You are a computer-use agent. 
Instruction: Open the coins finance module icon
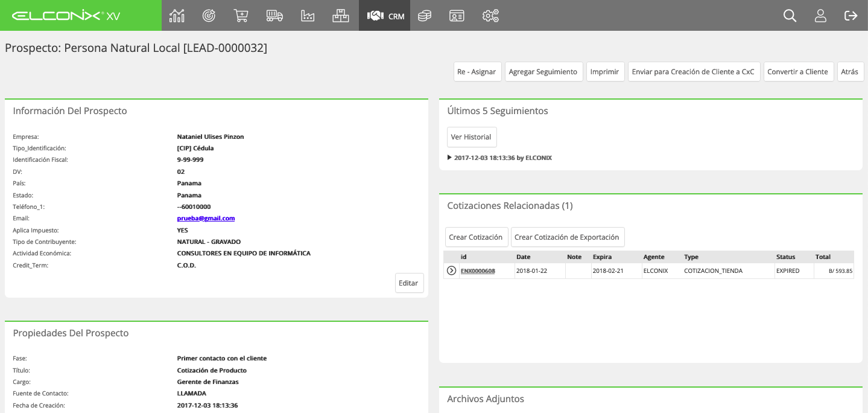tap(425, 16)
